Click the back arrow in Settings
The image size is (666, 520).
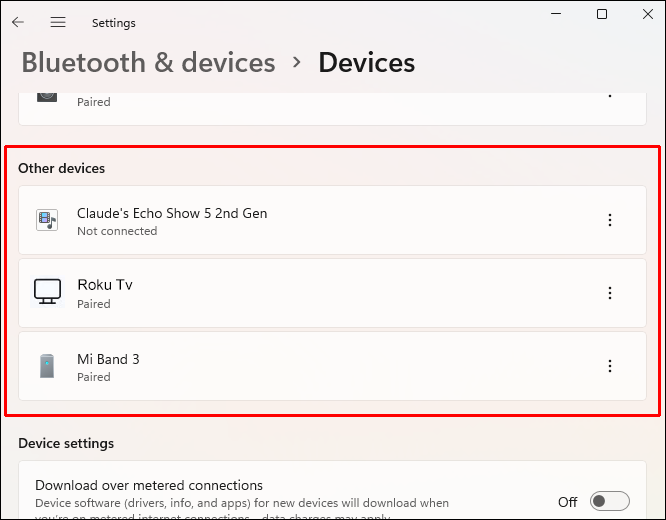18,22
